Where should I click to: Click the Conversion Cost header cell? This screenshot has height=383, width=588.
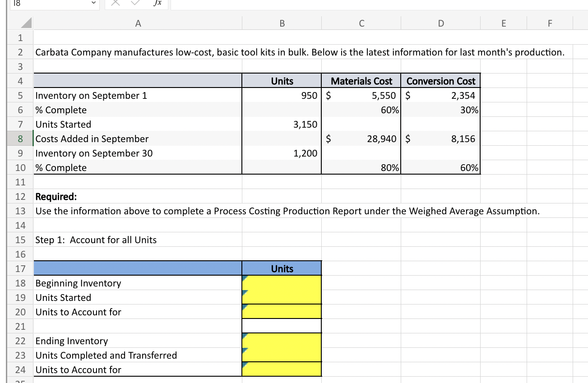(440, 81)
